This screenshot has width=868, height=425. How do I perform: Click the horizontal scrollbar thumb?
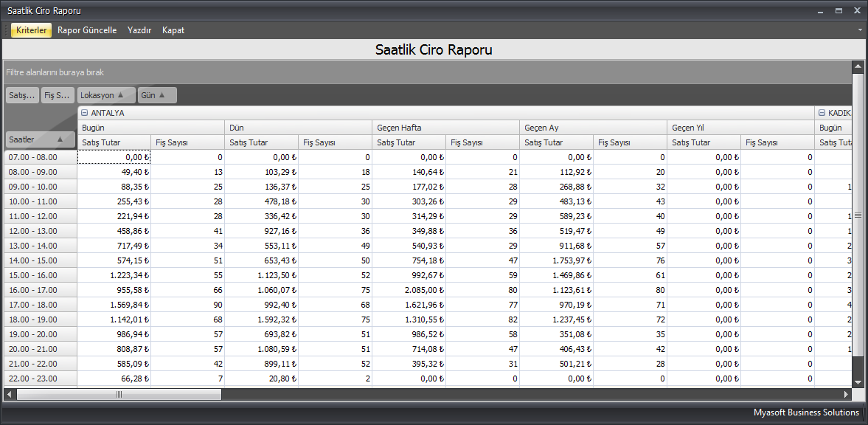(x=119, y=395)
